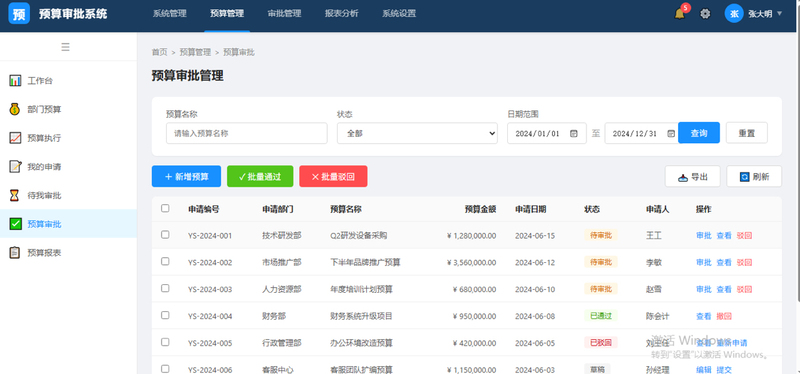
Task: Click the red 批量驳回 button
Action: click(333, 177)
